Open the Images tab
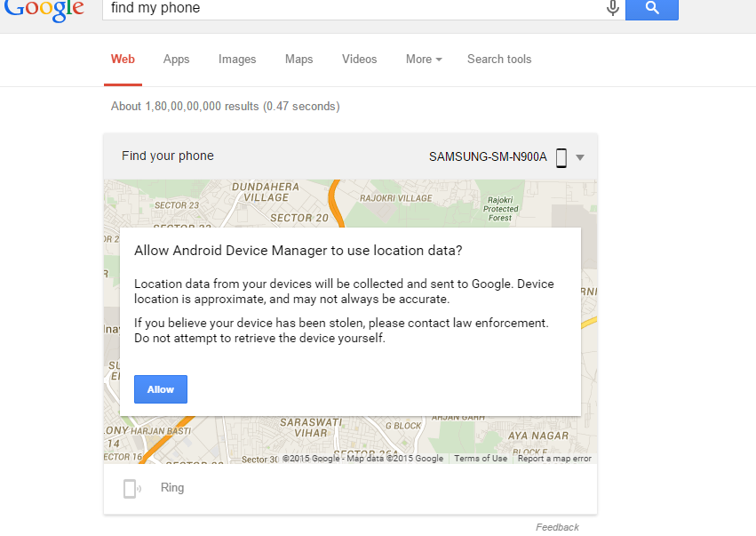756x536 pixels. [x=237, y=60]
